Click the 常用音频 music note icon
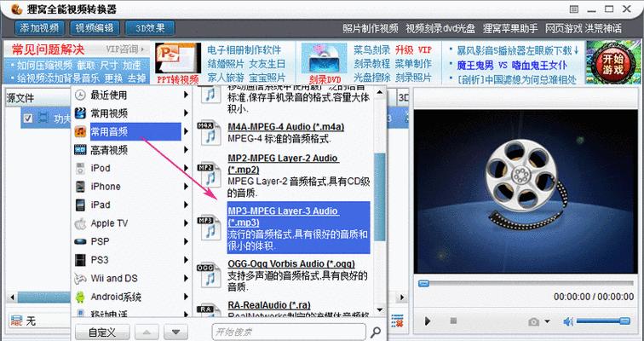The width and height of the screenshot is (644, 341). [80, 131]
